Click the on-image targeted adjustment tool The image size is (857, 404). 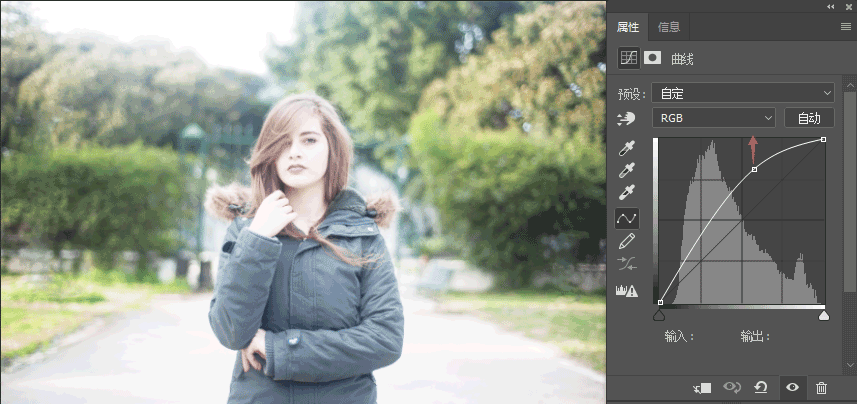[x=627, y=118]
